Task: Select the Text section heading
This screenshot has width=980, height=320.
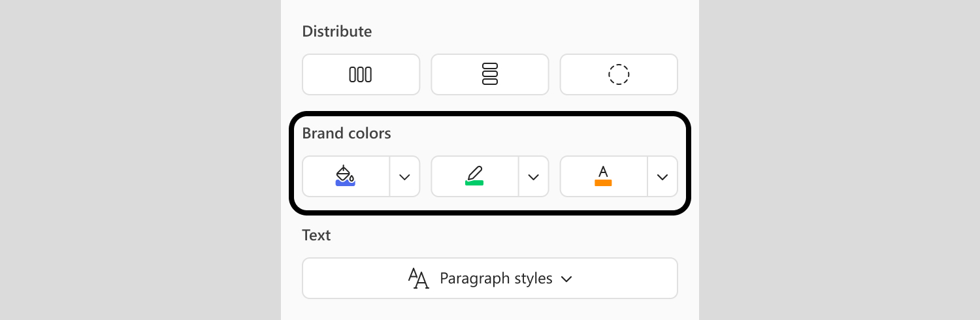Action: click(x=316, y=235)
